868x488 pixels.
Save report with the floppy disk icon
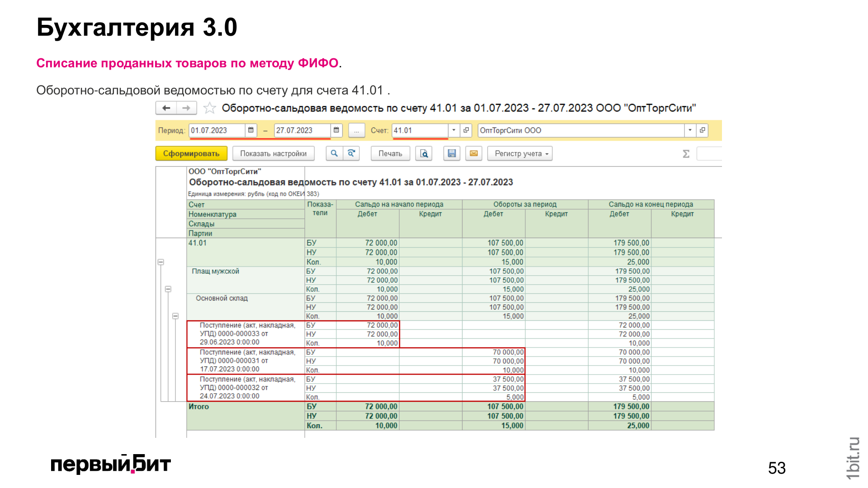click(x=452, y=154)
